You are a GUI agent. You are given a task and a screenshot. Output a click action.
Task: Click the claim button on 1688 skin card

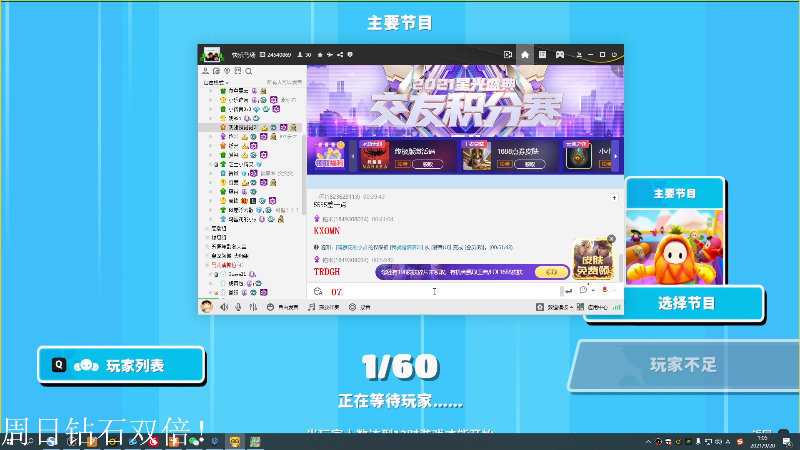(x=530, y=164)
